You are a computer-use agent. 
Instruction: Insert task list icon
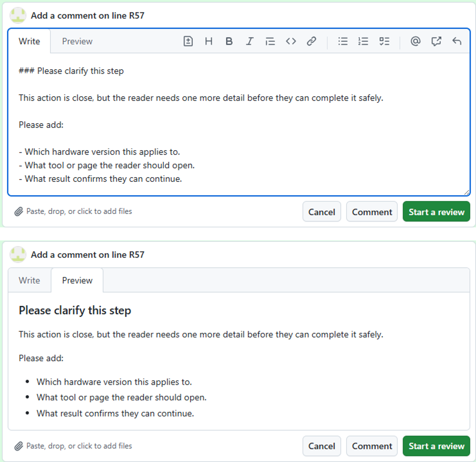[x=384, y=41]
